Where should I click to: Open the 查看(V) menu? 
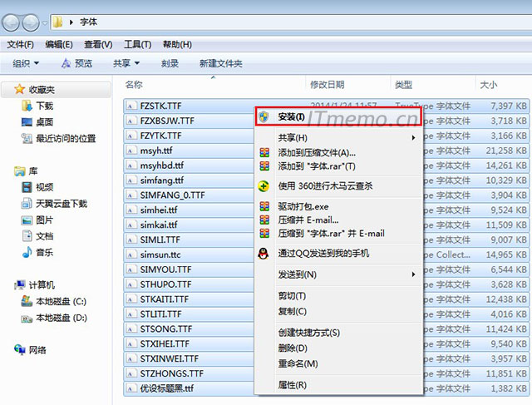coord(98,44)
